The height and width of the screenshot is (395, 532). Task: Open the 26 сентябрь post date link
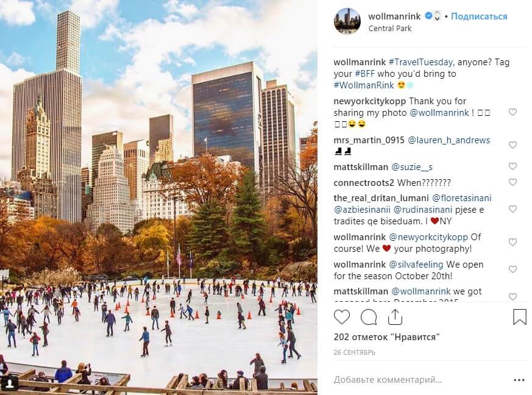[354, 352]
